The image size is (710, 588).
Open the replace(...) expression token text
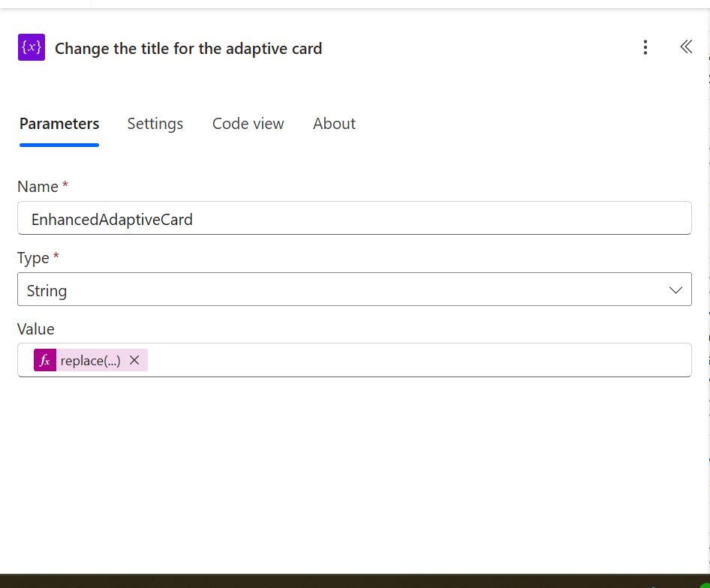pyautogui.click(x=90, y=361)
